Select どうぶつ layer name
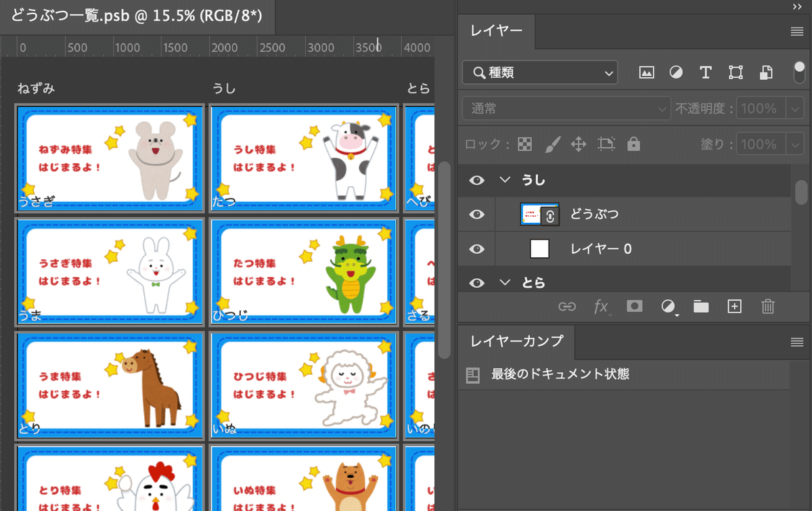This screenshot has height=511, width=812. pyautogui.click(x=595, y=215)
